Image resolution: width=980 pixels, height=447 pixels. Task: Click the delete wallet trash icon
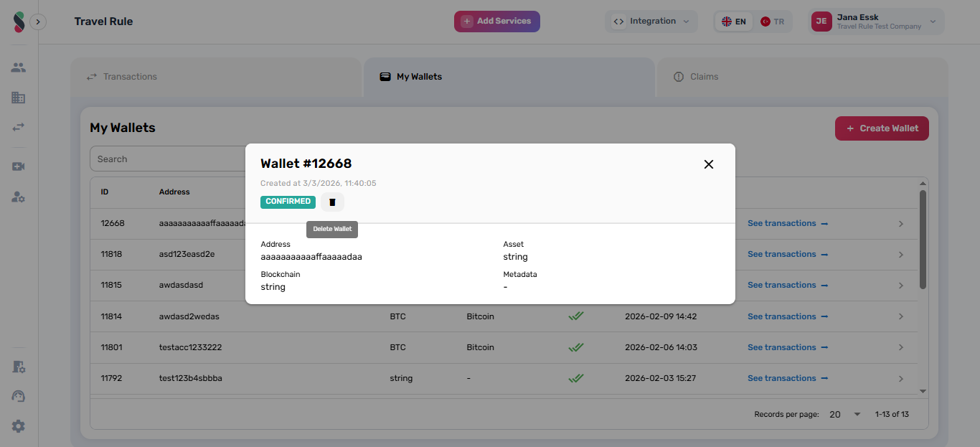tap(332, 202)
